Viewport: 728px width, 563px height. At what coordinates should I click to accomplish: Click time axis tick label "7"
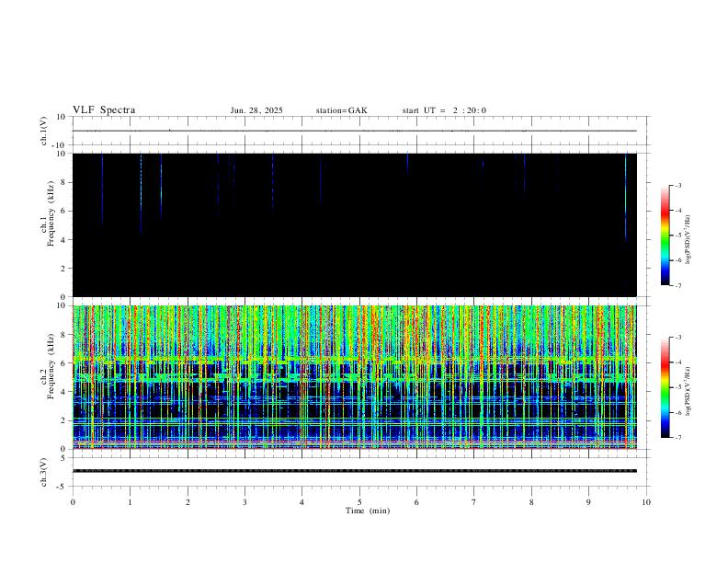(x=474, y=502)
